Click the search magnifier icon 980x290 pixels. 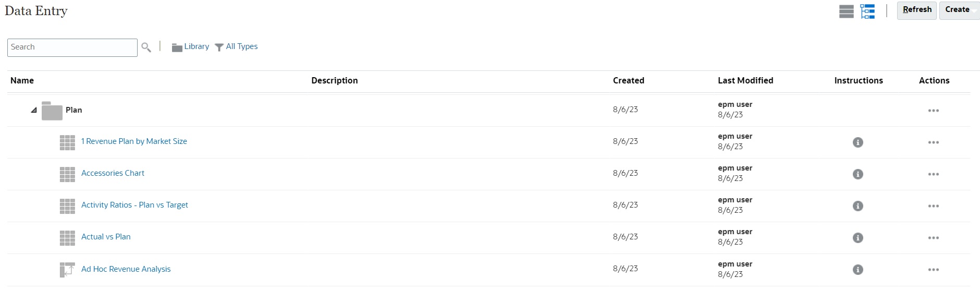(146, 47)
